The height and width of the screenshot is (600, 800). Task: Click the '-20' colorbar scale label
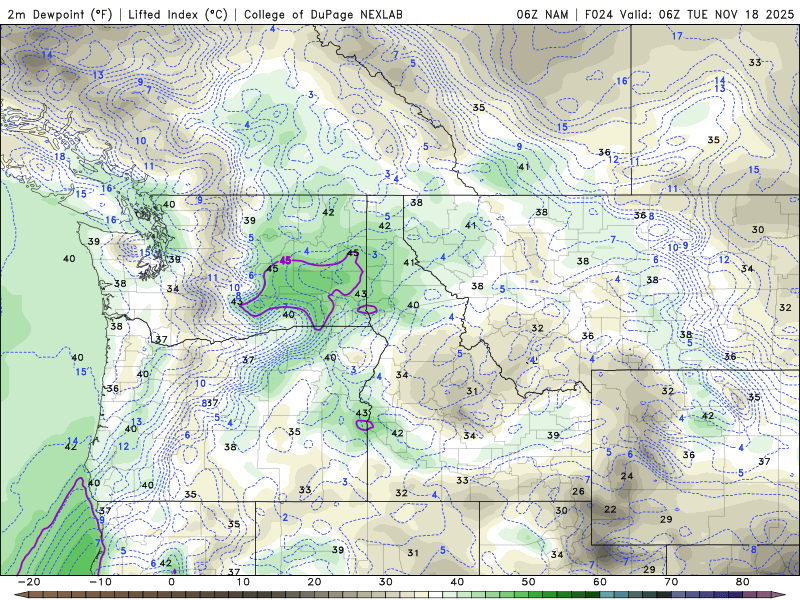point(29,582)
